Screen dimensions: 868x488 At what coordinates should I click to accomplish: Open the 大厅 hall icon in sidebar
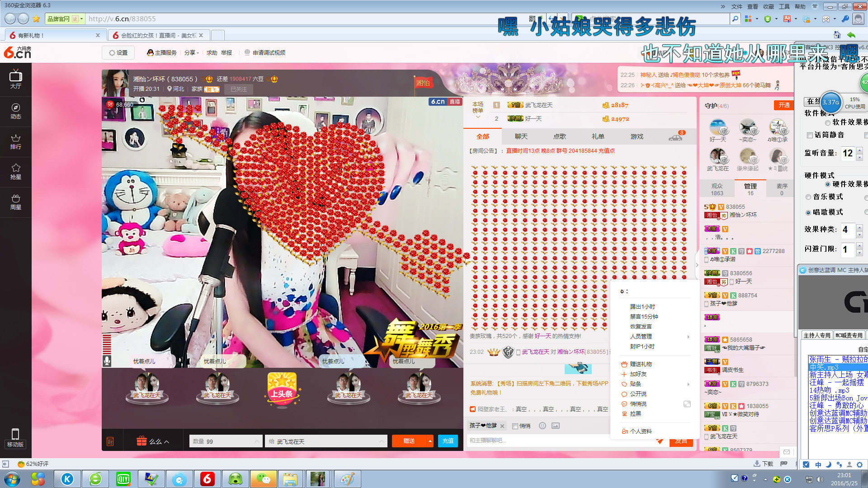click(16, 79)
